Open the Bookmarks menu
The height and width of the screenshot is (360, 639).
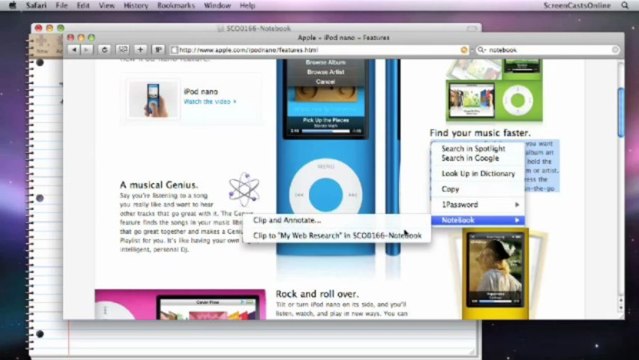click(176, 5)
